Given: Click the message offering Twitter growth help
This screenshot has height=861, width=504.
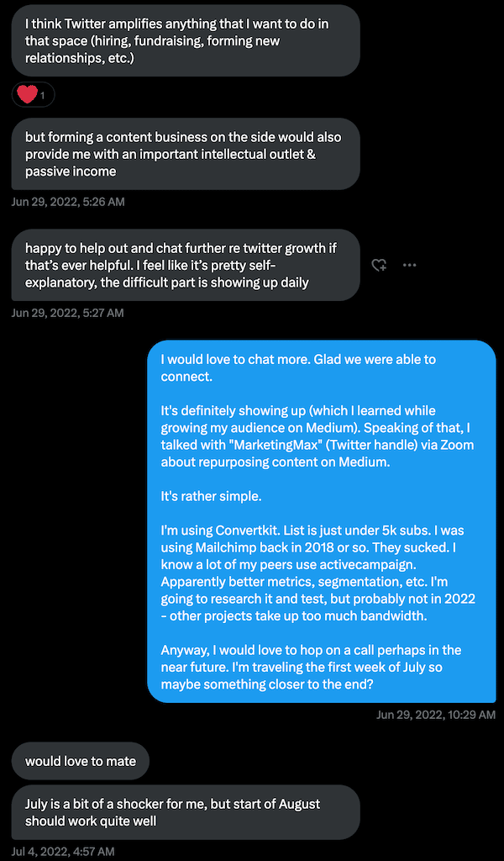Looking at the screenshot, I should [183, 265].
